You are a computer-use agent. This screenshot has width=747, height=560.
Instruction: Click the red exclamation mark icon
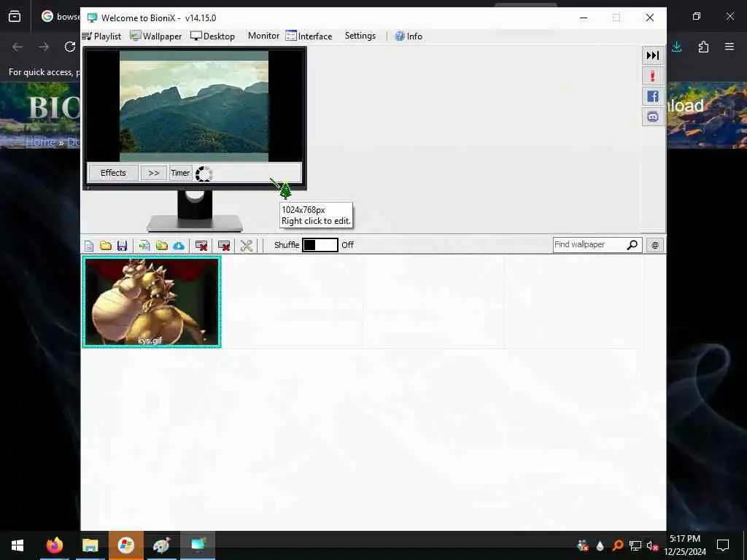click(653, 76)
